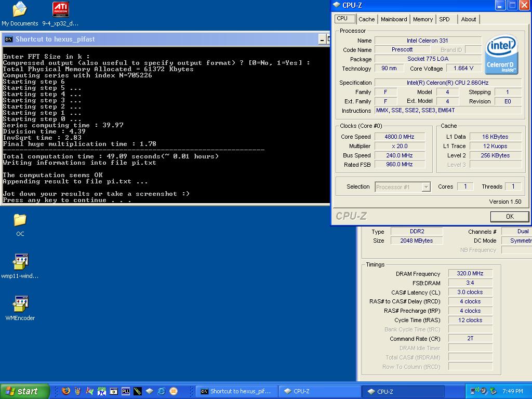This screenshot has height=399, width=532.
Task: Click the Total computation time line in console
Action: [x=111, y=156]
